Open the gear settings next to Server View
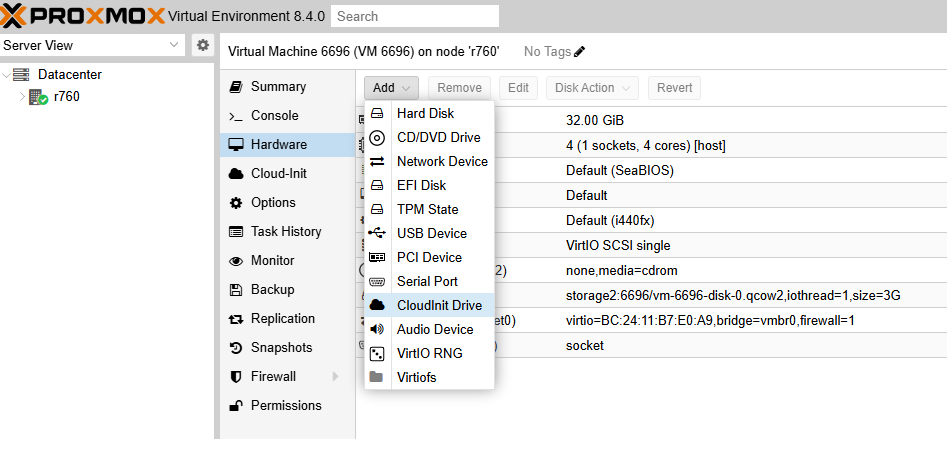 [x=203, y=45]
